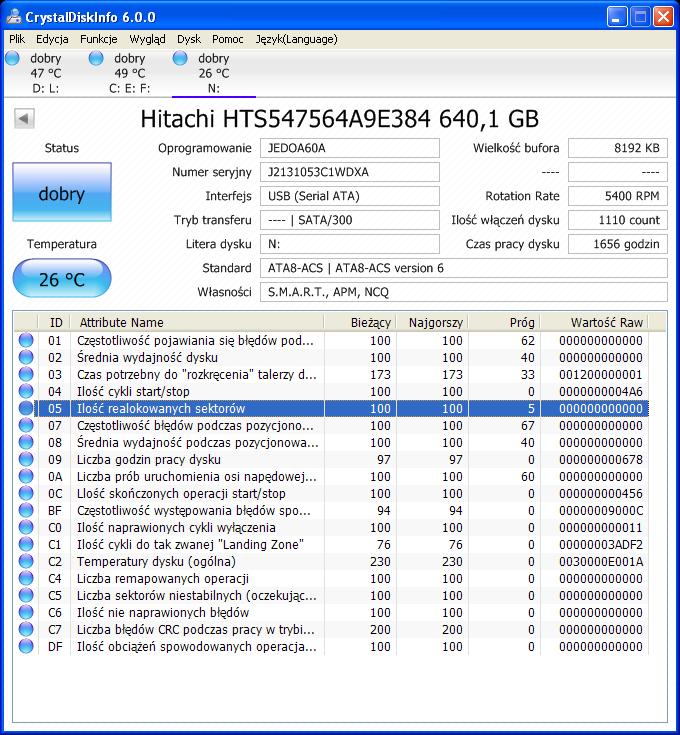Click status orb for attribute 07
Viewport: 680px width, 735px height.
coord(26,425)
